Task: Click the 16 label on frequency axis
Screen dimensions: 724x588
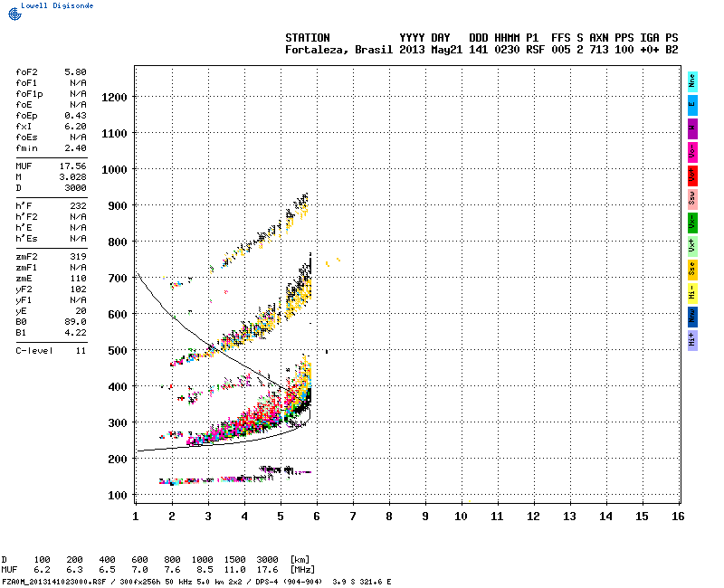Action: tap(678, 517)
